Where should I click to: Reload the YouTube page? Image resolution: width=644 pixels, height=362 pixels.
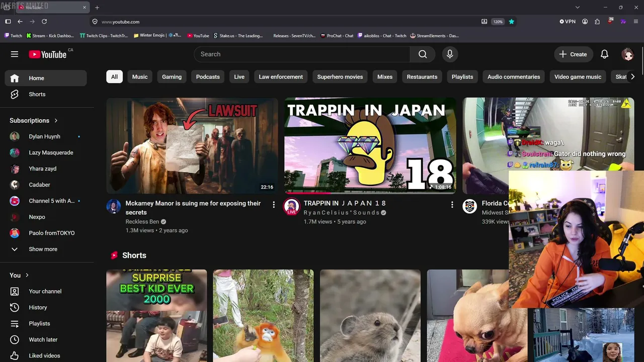click(x=44, y=22)
